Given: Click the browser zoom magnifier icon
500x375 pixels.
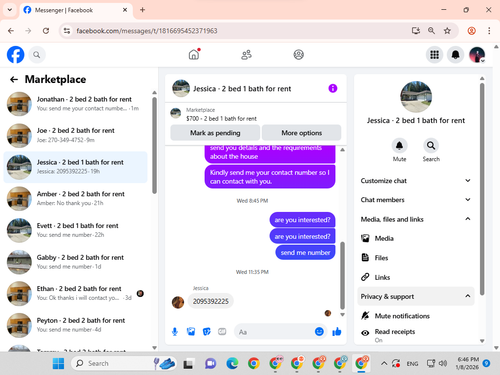Looking at the screenshot, I should [431, 31].
